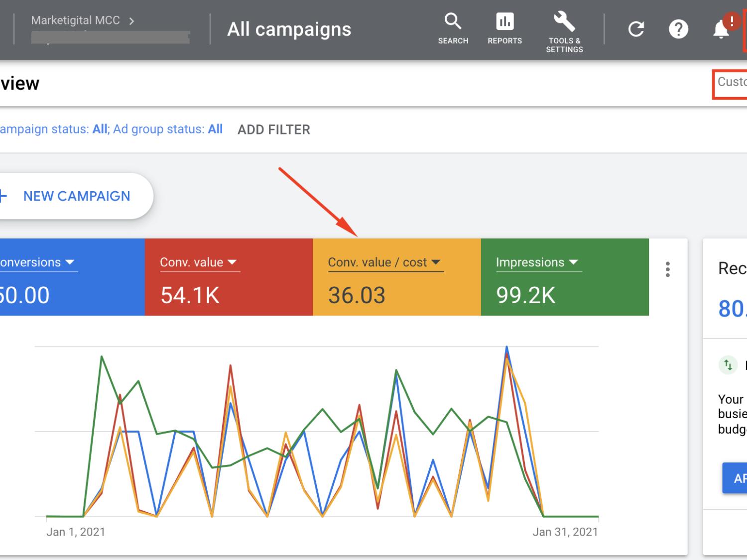Open the help question mark icon
The image size is (747, 560).
[x=678, y=29]
